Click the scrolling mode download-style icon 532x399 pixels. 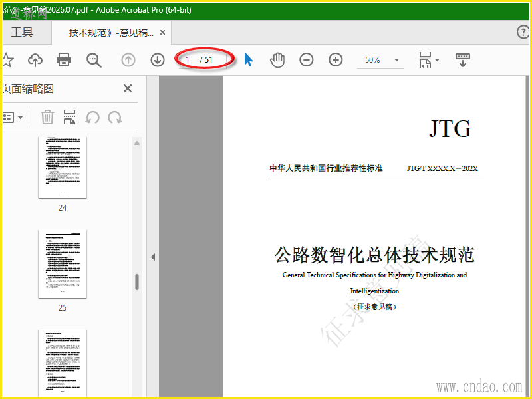(462, 60)
